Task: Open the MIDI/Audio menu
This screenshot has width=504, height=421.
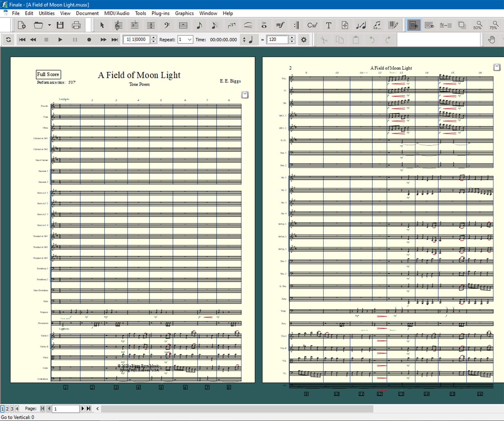Action: [117, 13]
